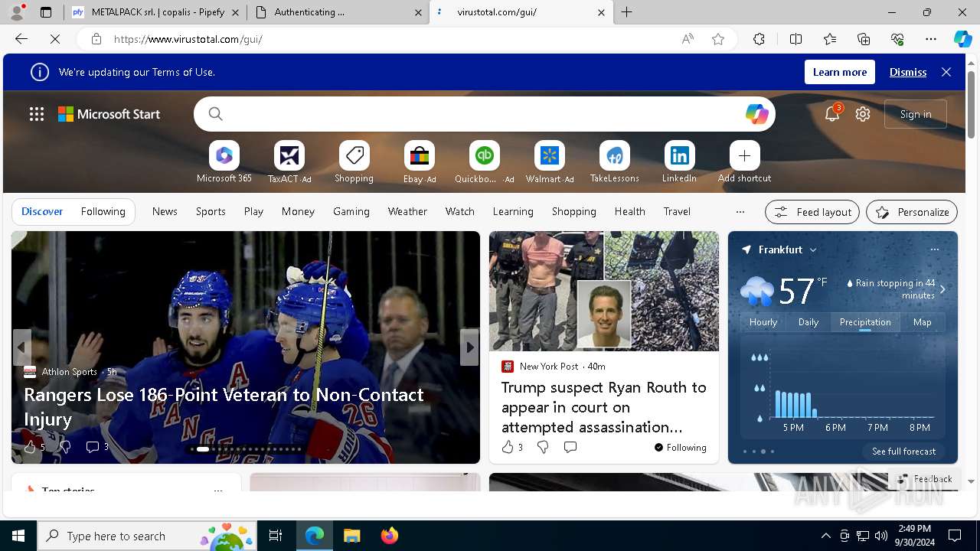The height and width of the screenshot is (551, 980).
Task: Click the Add shortcut plus icon
Action: tap(744, 156)
